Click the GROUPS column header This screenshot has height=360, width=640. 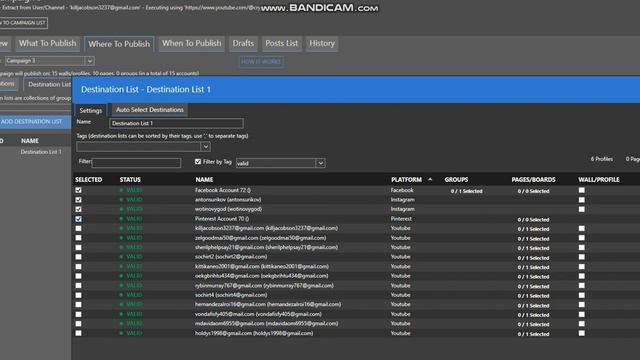point(456,180)
